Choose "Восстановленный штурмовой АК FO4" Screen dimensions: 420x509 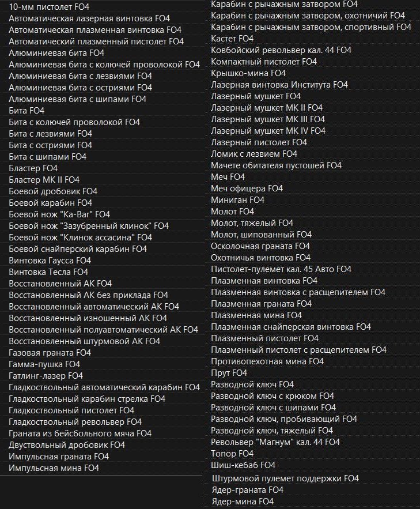tap(84, 341)
